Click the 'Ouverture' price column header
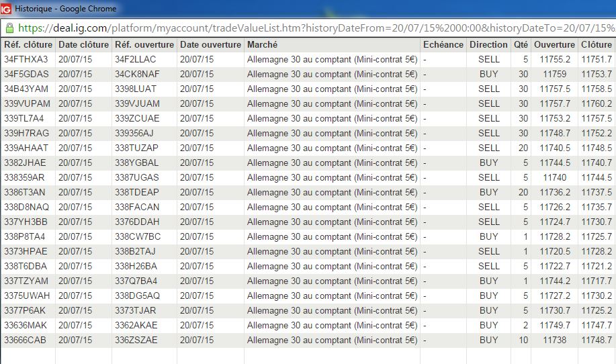Screen dimensions: 616x364 pyautogui.click(x=554, y=45)
